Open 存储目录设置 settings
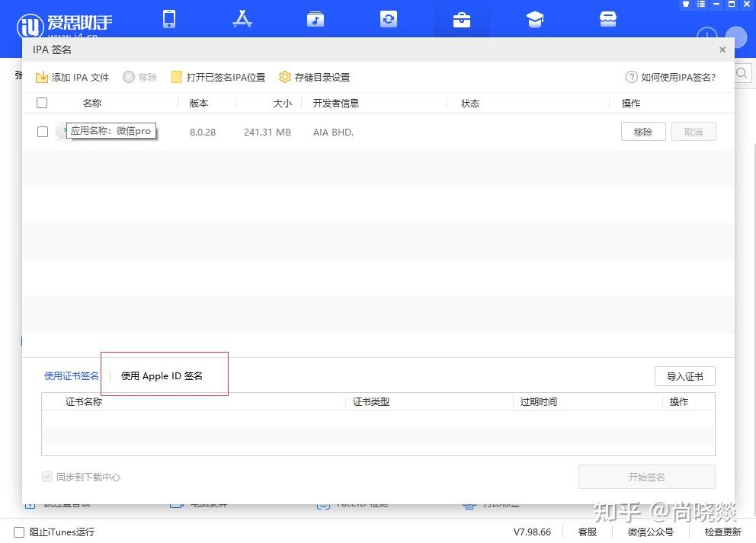Image resolution: width=756 pixels, height=543 pixels. [314, 77]
